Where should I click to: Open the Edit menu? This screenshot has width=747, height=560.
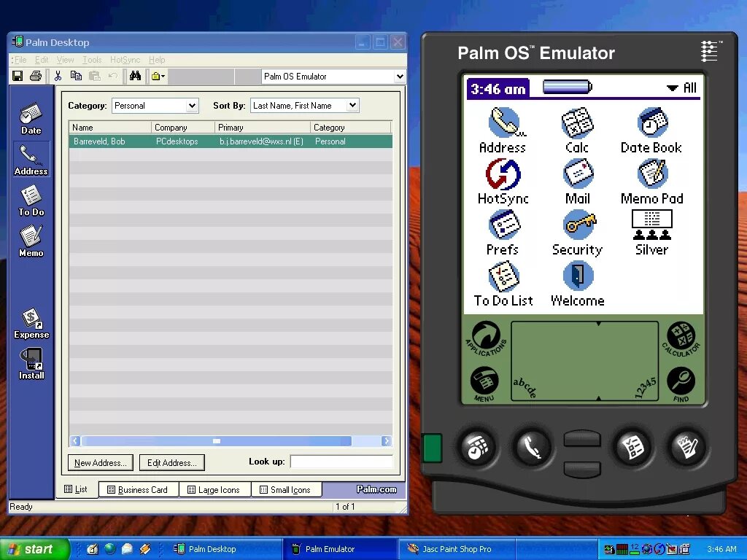(42, 60)
